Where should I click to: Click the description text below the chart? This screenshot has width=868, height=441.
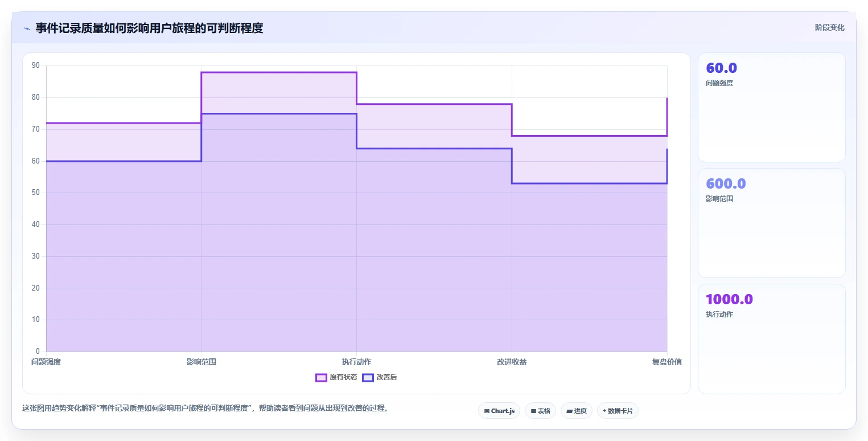205,408
